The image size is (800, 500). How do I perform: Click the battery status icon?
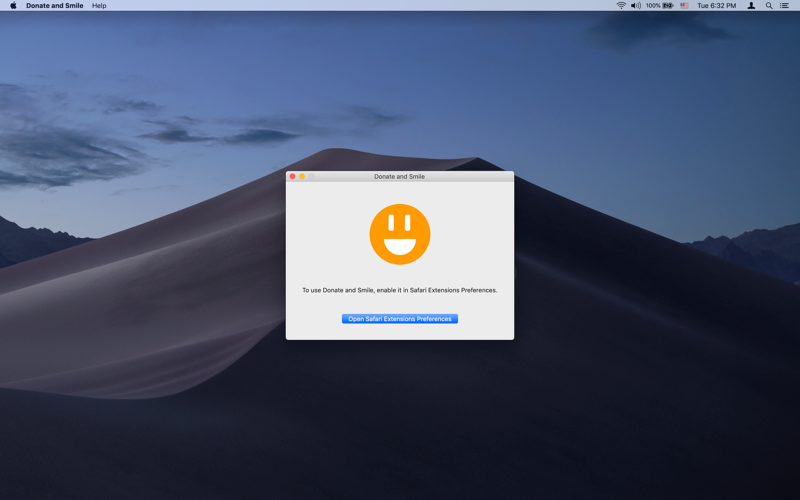668,6
